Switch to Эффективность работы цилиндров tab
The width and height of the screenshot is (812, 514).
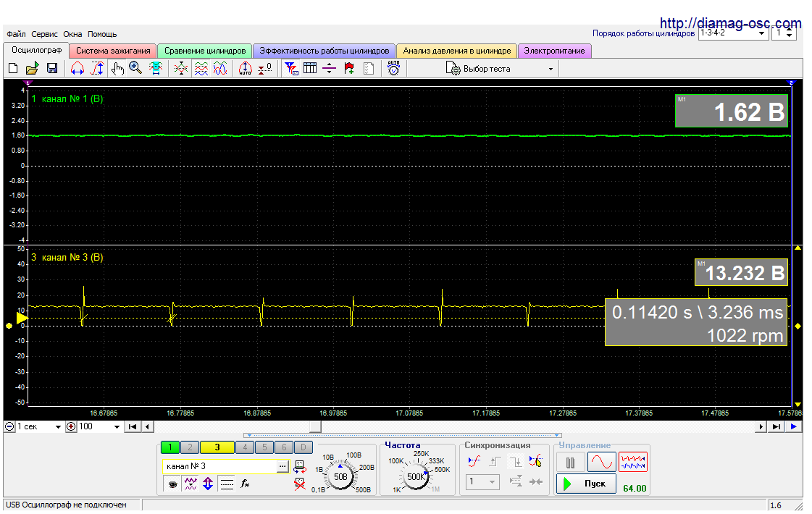[325, 51]
